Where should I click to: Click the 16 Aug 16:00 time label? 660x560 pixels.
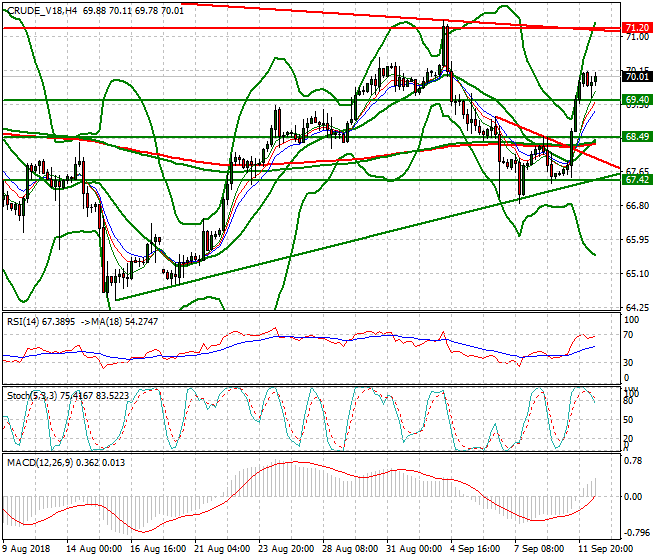click(x=158, y=549)
